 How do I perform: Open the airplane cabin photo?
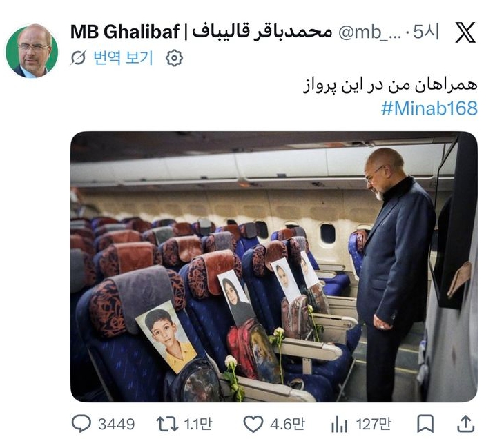click(274, 266)
